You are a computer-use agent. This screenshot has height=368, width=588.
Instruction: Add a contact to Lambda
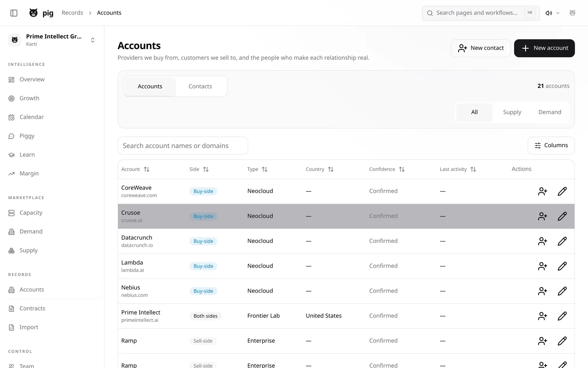pos(542,266)
